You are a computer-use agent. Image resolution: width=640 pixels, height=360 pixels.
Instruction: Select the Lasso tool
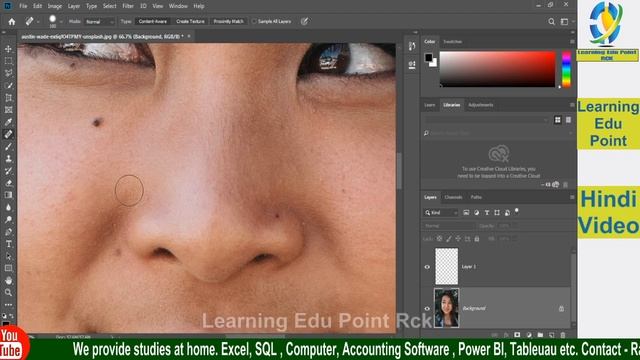(8, 73)
